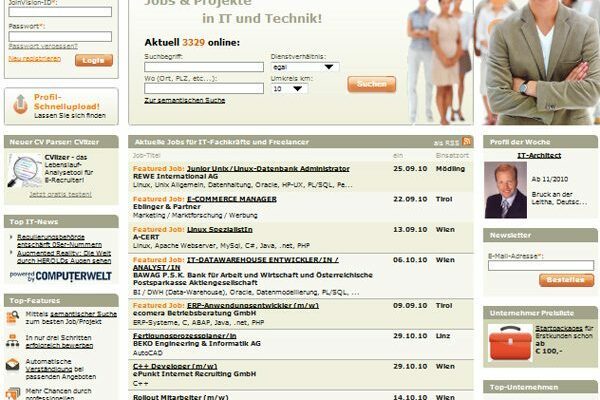Click the Wo (Ort, PLZ) field
Viewport: 600px width, 400px height.
(x=204, y=88)
